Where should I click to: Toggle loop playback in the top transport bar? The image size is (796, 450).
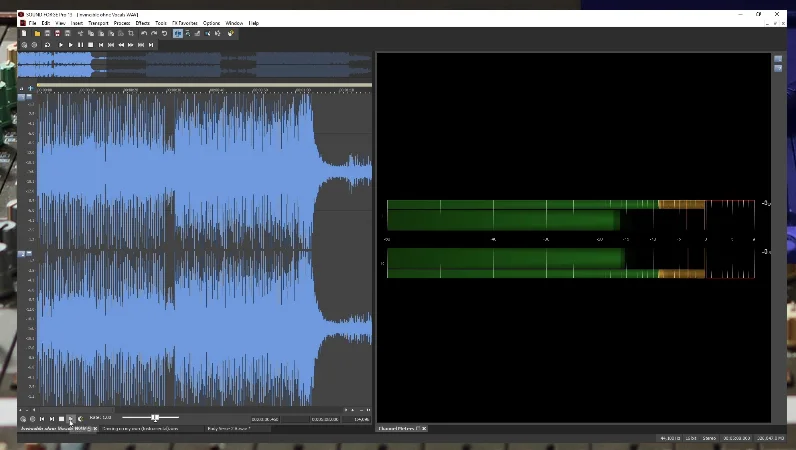point(47,45)
